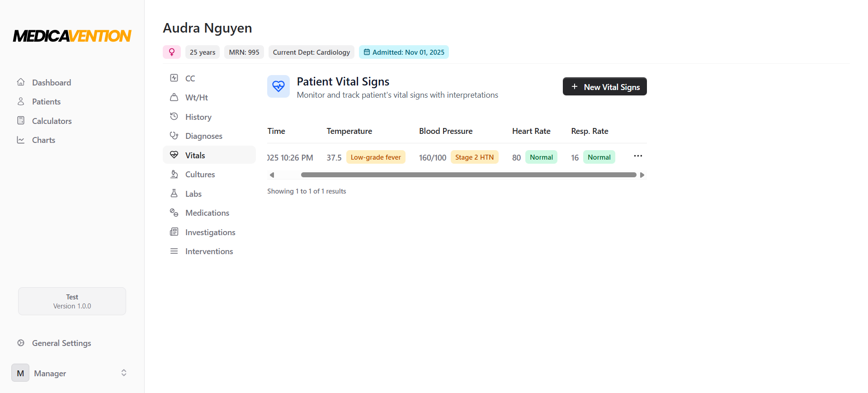Click the heart-pulse Vitals icon
The image size is (868, 393).
click(x=174, y=155)
